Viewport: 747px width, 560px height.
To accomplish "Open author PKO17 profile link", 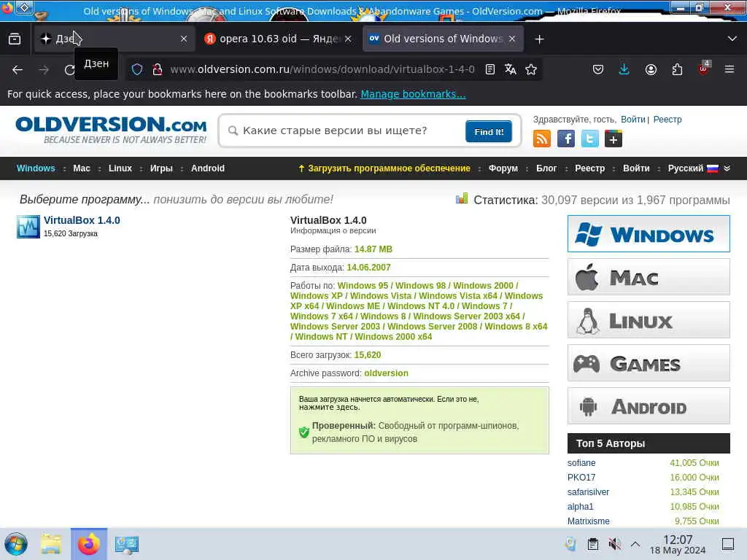I will [x=581, y=477].
